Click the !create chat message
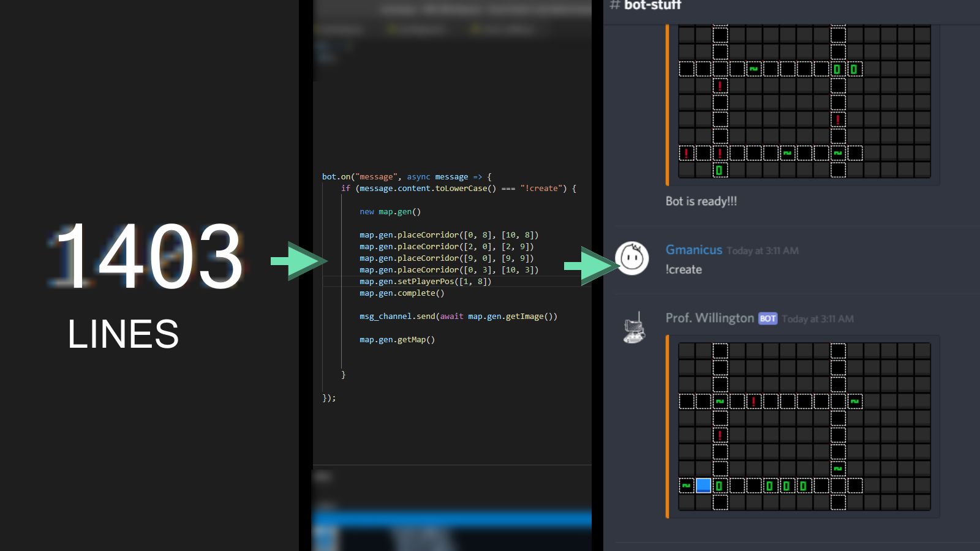Image resolution: width=980 pixels, height=551 pixels. [x=684, y=269]
